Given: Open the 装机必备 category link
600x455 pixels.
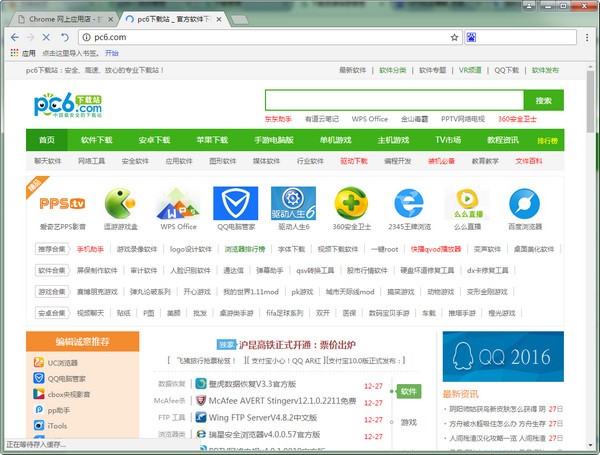Looking at the screenshot, I should tap(441, 161).
